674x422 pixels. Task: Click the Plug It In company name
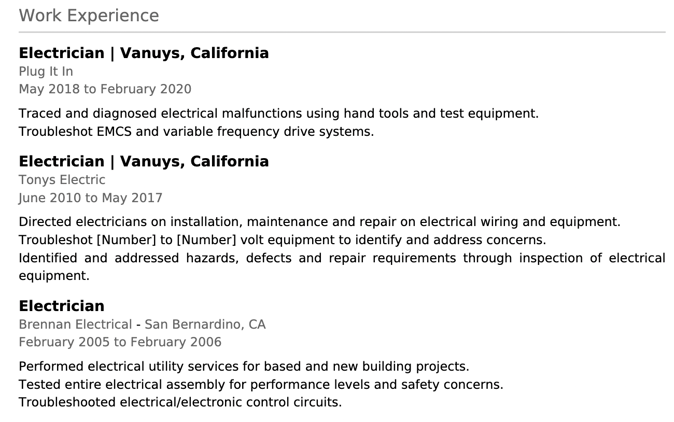pos(46,71)
